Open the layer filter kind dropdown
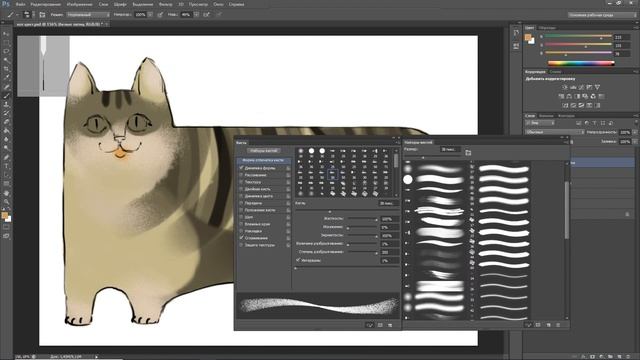Viewport: 640px width, 360px height. [540, 123]
